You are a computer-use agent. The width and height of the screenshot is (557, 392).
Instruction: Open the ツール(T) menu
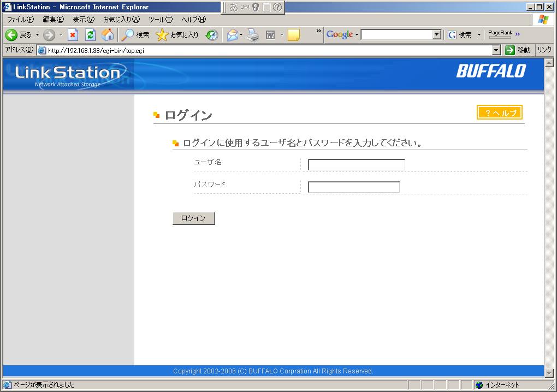[x=161, y=20]
